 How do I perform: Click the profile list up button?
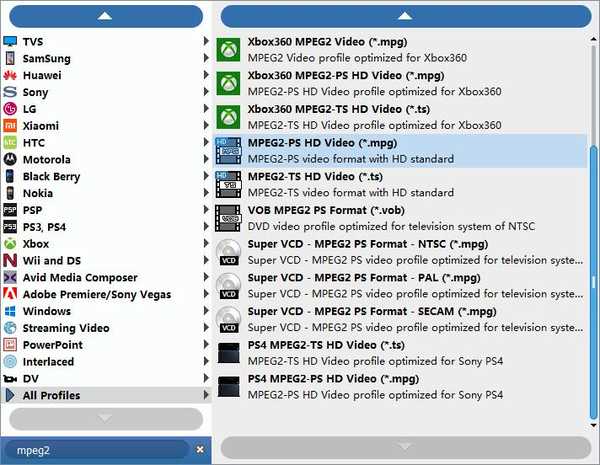click(x=406, y=16)
